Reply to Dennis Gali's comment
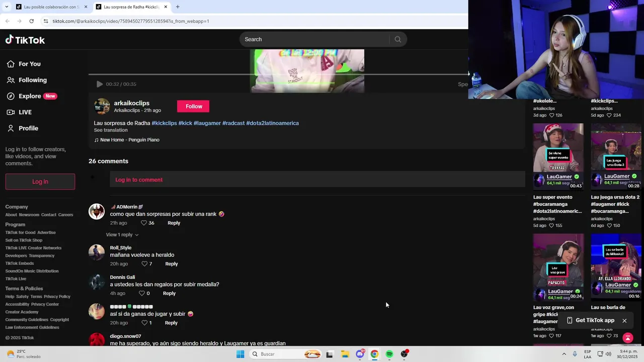 tap(169, 293)
